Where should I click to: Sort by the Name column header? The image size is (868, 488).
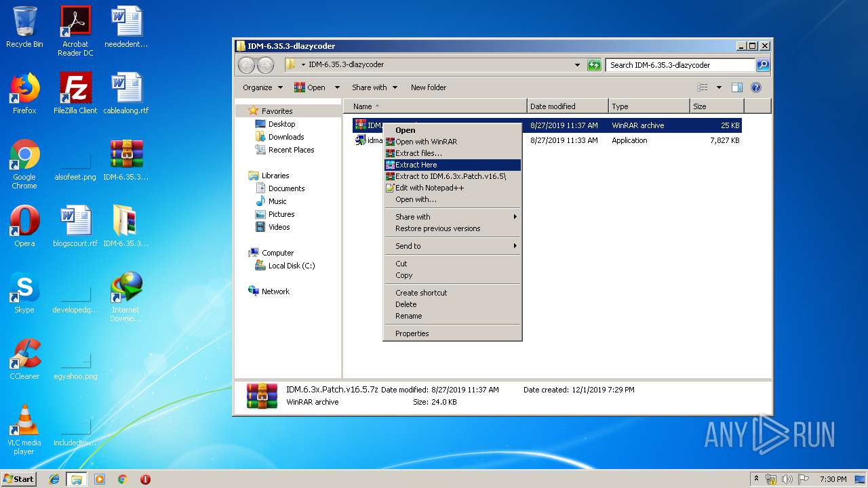coord(435,106)
